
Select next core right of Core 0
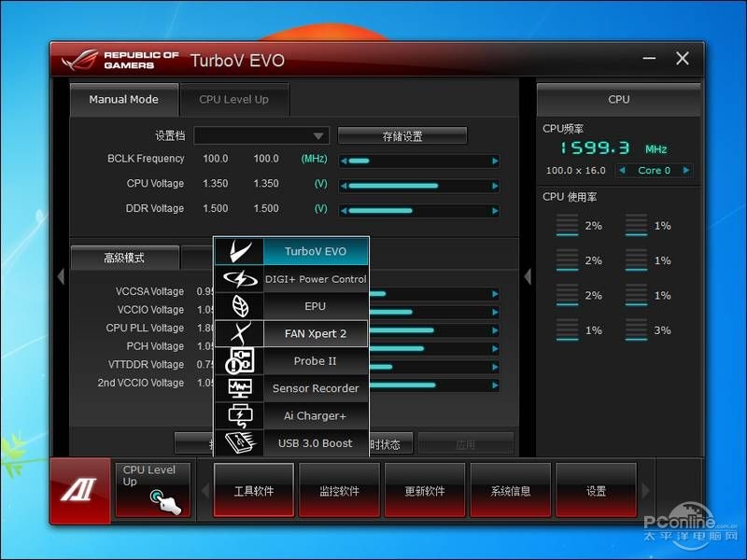coord(686,170)
